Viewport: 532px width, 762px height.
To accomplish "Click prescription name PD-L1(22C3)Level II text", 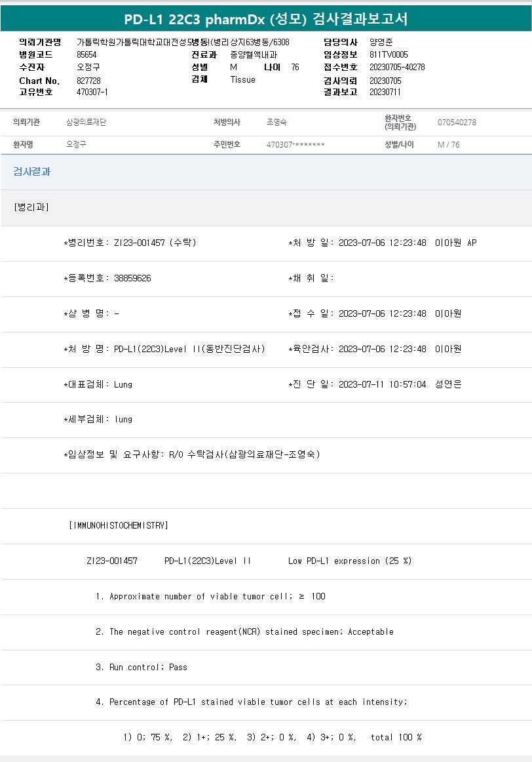I will [189, 349].
